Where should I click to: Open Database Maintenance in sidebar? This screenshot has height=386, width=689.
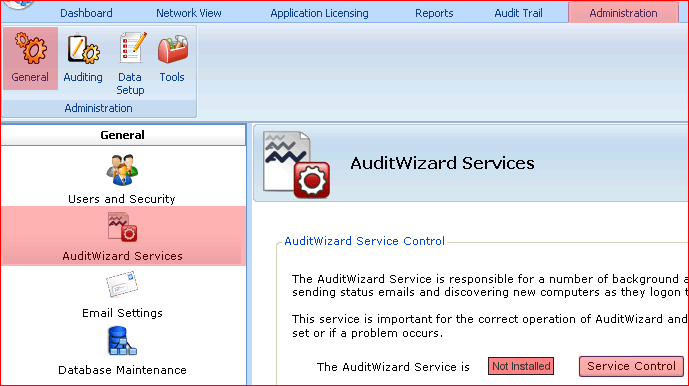pos(122,351)
